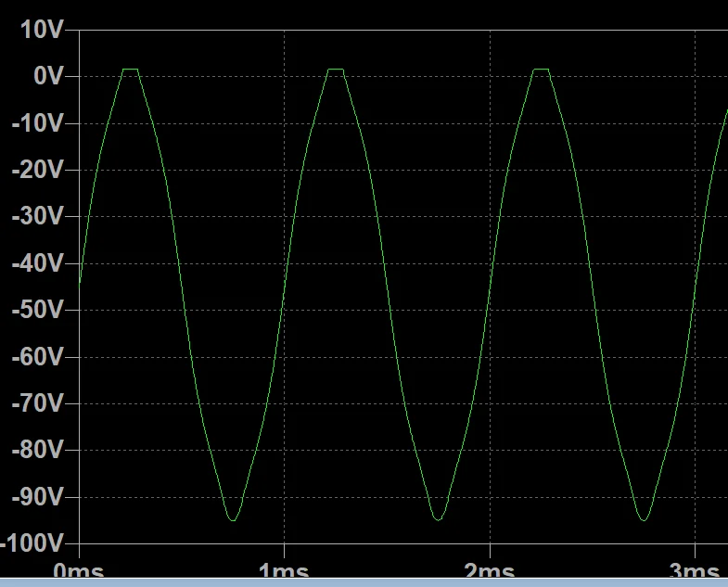728x587 pixels.
Task: Select the -40V vertical axis label
Action: 39,263
